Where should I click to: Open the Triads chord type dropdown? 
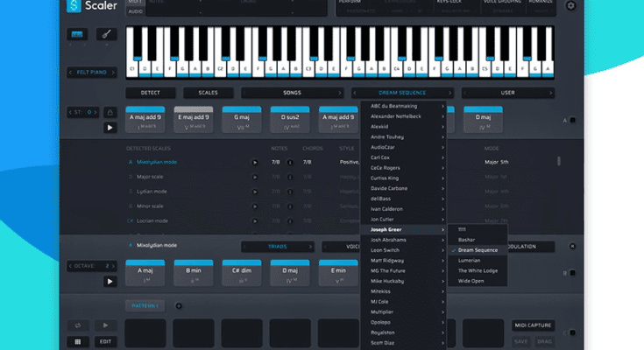click(278, 247)
